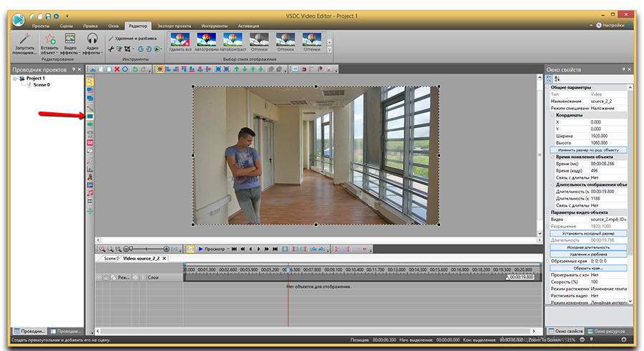
Task: Click the Обрезать края button
Action: pyautogui.click(x=588, y=267)
